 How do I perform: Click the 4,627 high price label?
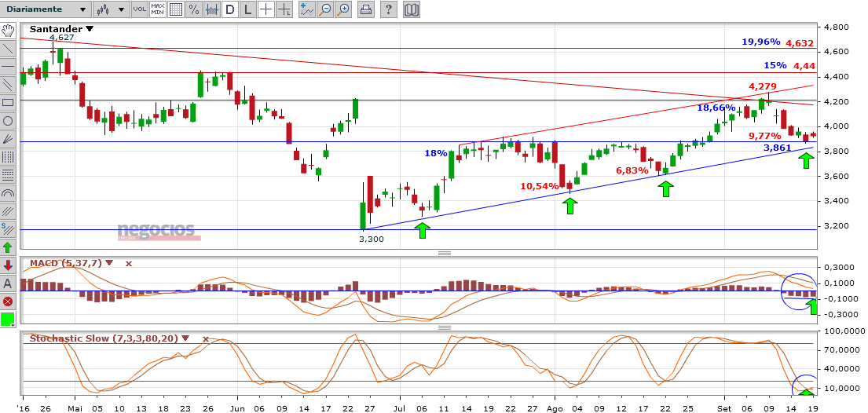[63, 38]
